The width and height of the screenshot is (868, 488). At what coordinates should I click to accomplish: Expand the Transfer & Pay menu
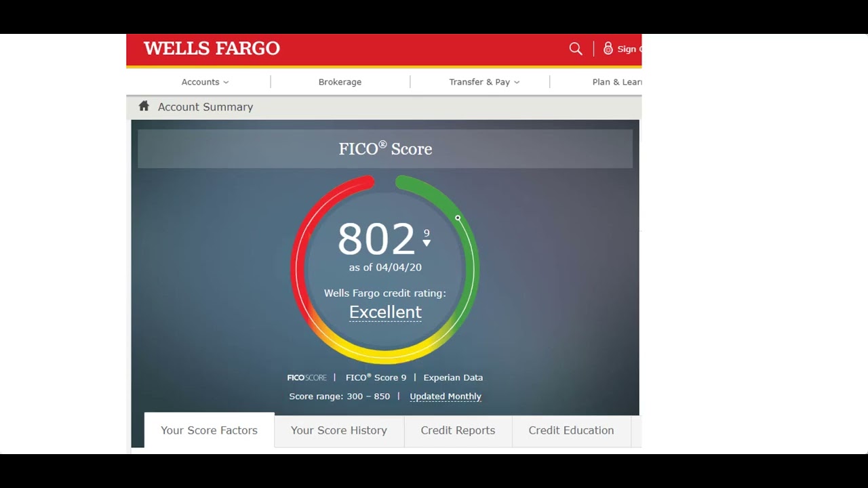tap(484, 82)
